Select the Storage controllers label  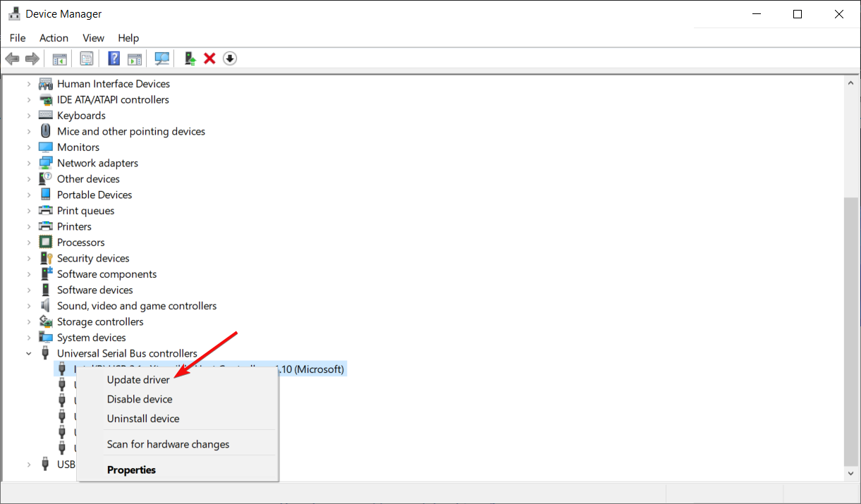click(x=100, y=321)
